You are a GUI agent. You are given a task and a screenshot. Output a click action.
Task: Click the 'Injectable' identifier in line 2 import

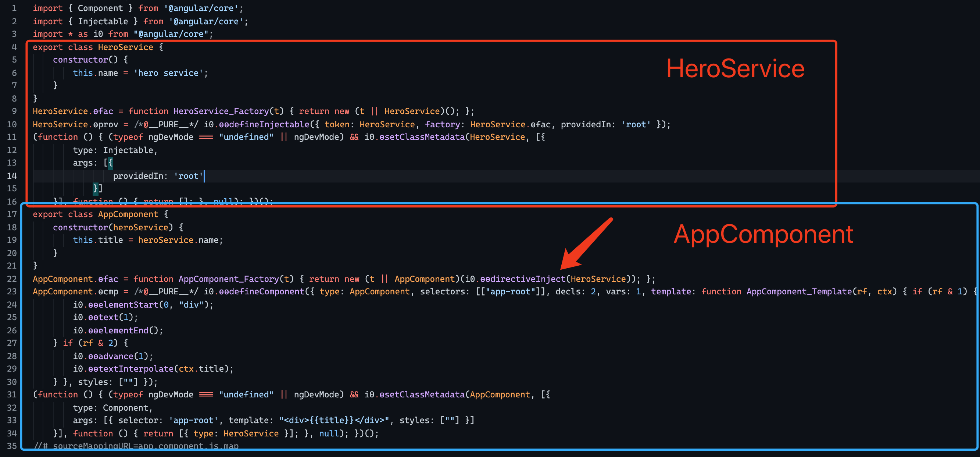[103, 21]
